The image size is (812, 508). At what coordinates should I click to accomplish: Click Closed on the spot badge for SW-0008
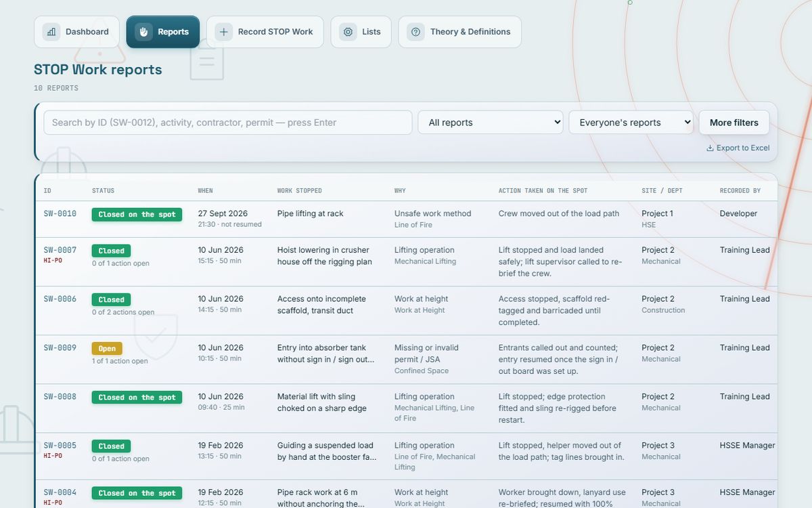coord(137,398)
